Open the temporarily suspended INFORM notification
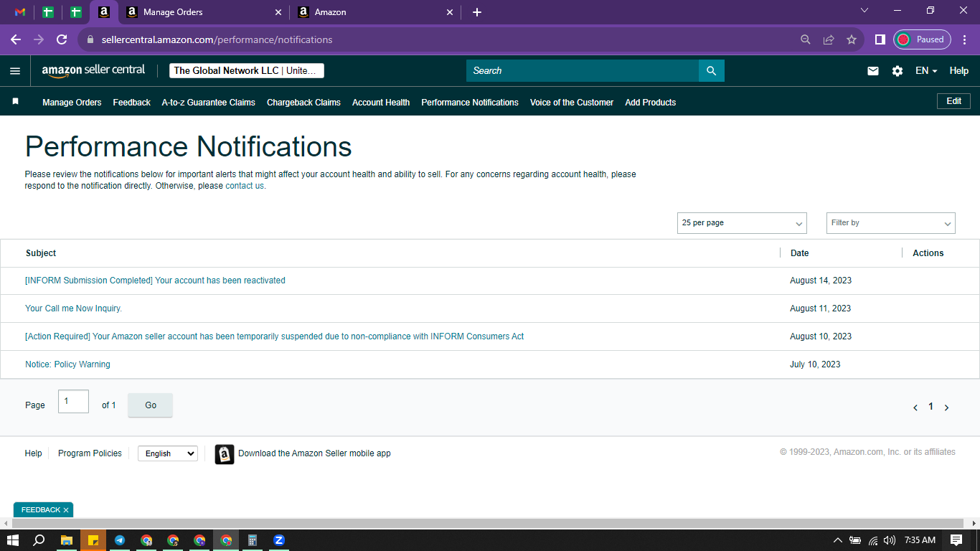The width and height of the screenshot is (980, 551). 275,336
